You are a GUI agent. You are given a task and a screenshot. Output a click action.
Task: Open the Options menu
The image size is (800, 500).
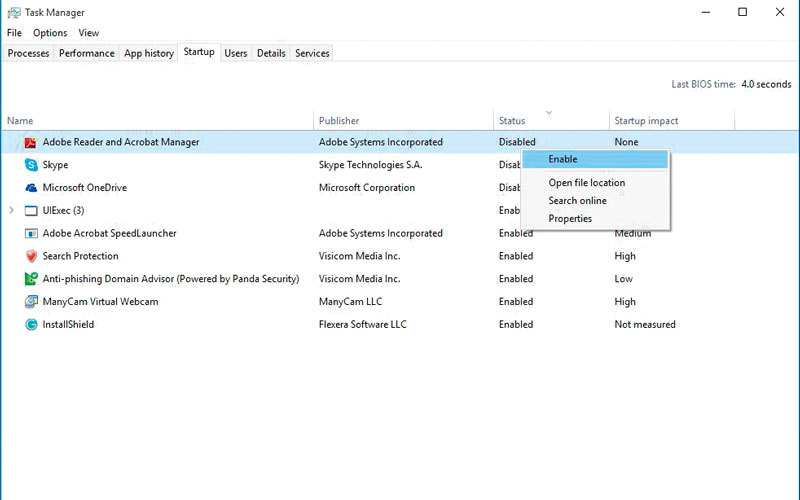[50, 33]
